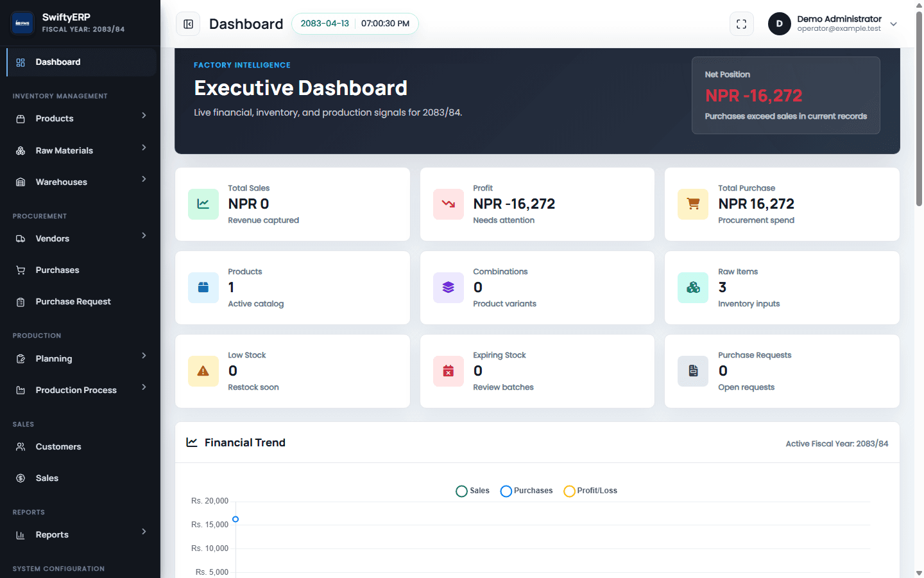
Task: Click the Purchase Requests document icon
Action: click(x=693, y=371)
